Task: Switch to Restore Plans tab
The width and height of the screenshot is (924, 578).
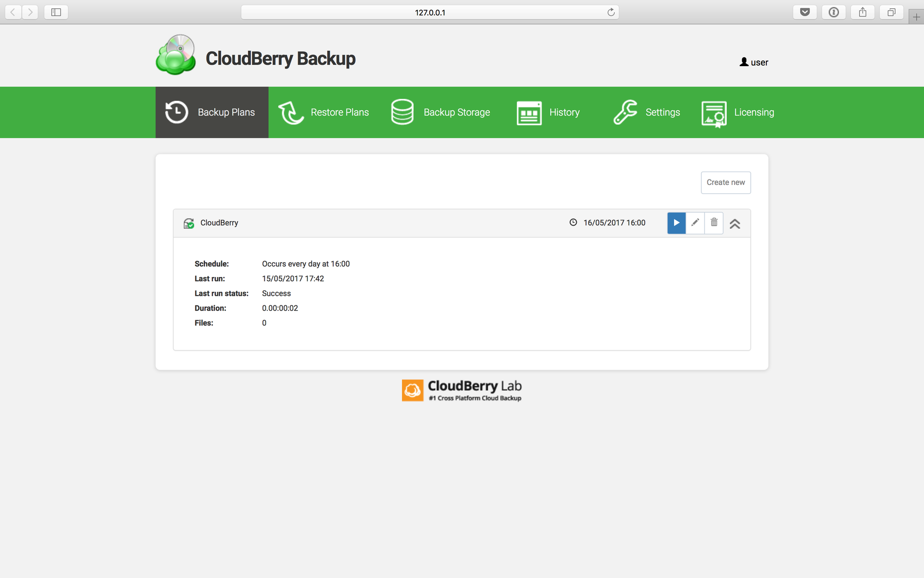Action: 323,112
